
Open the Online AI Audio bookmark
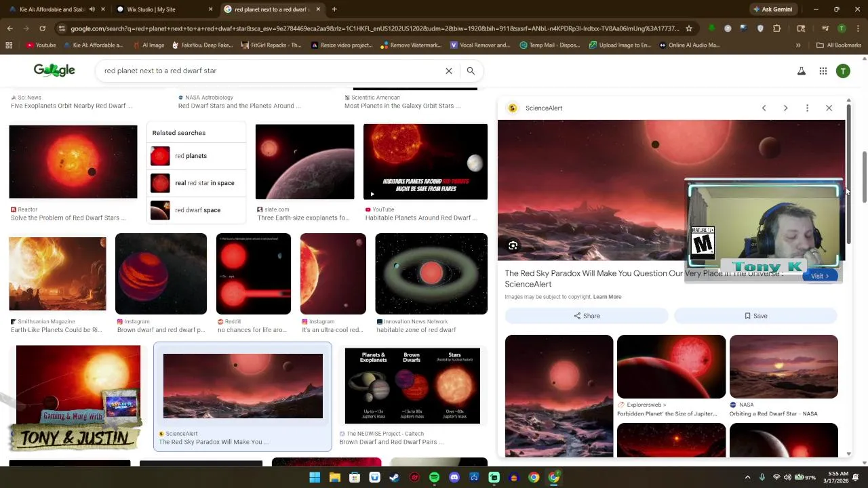tap(689, 45)
